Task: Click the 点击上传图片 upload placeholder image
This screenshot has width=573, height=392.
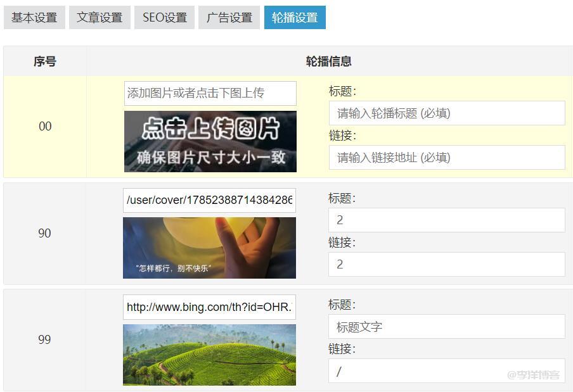Action: [210, 141]
